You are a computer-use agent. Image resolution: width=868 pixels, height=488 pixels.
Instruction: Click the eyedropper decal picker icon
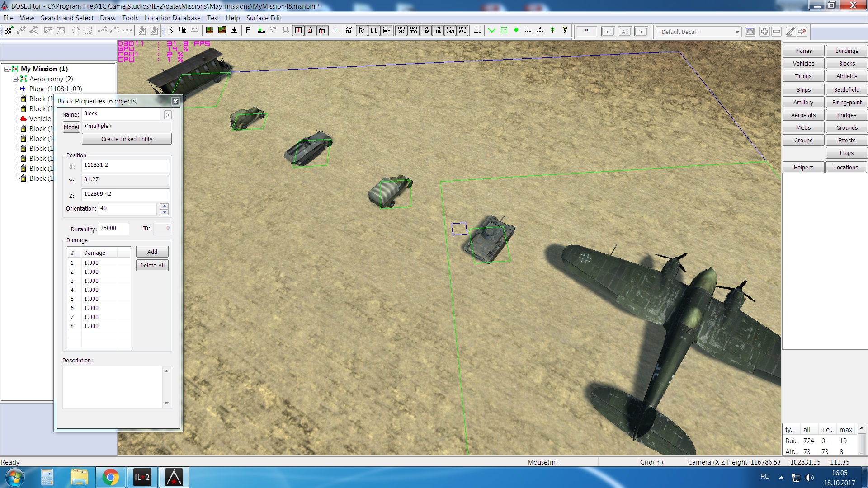point(790,31)
